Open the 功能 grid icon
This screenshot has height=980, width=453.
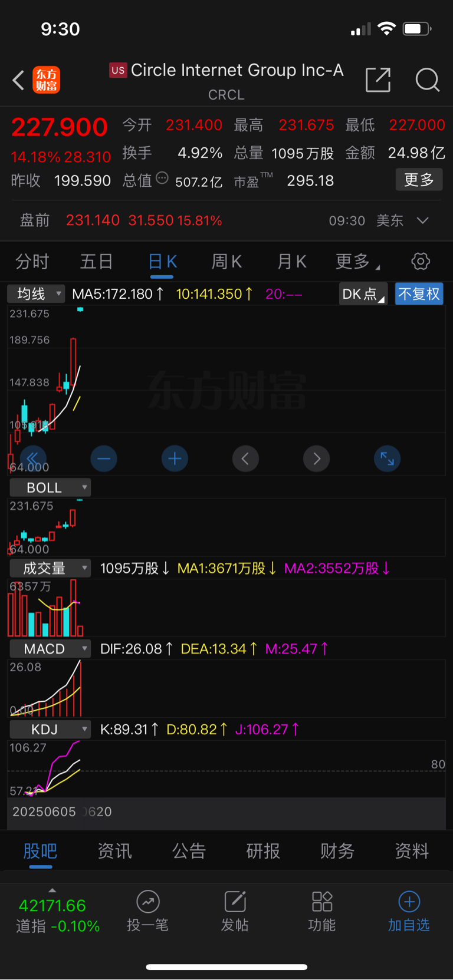[x=322, y=902]
